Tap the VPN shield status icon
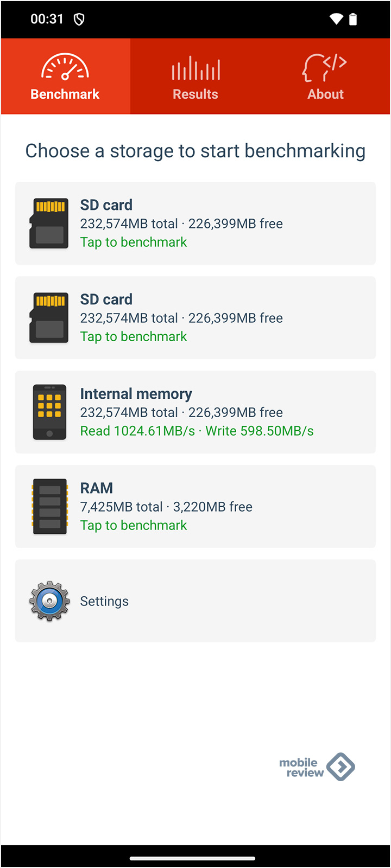Image resolution: width=391 pixels, height=868 pixels. (79, 20)
